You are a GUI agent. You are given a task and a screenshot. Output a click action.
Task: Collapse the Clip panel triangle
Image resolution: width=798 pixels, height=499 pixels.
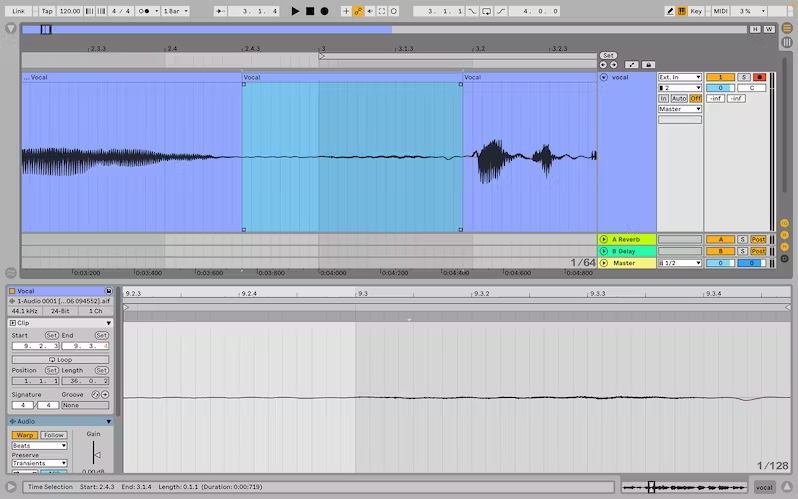[108, 323]
